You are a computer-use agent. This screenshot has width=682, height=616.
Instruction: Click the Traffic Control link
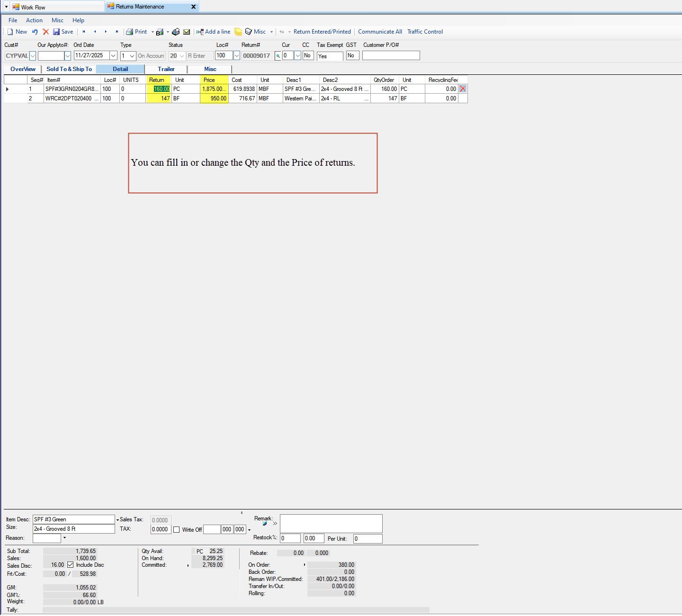(x=425, y=31)
